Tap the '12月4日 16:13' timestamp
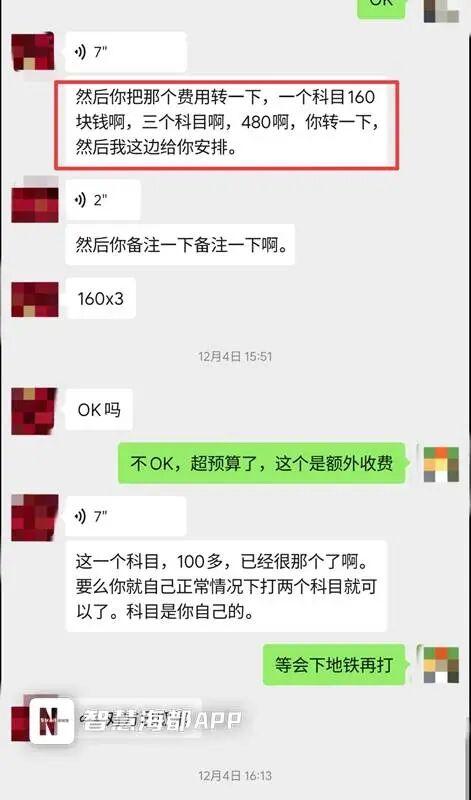Image resolution: width=471 pixels, height=800 pixels. 235,776
